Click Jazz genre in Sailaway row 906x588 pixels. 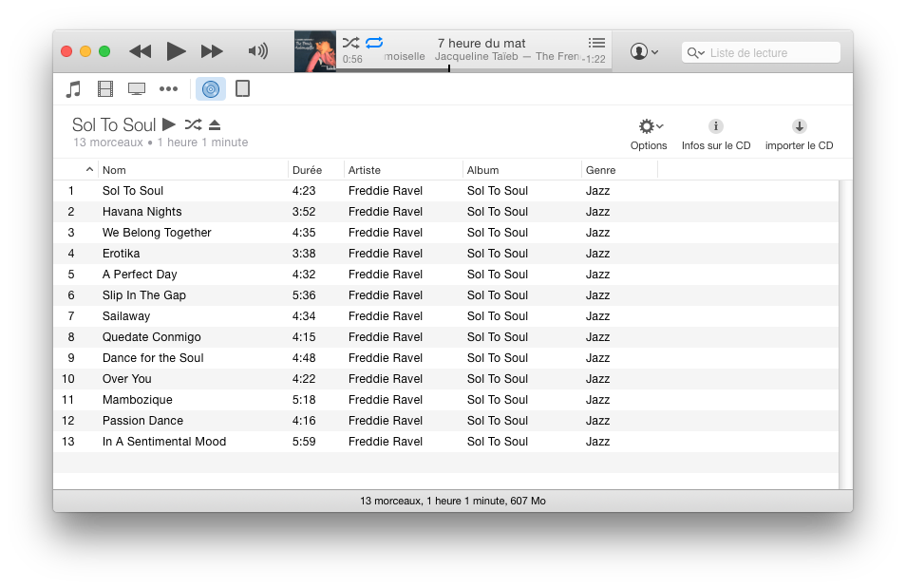[x=597, y=315]
